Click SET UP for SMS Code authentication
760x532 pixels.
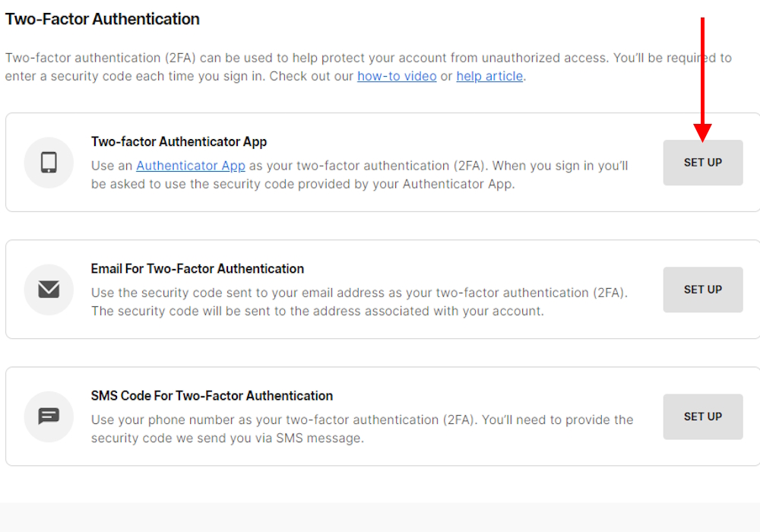(x=702, y=416)
